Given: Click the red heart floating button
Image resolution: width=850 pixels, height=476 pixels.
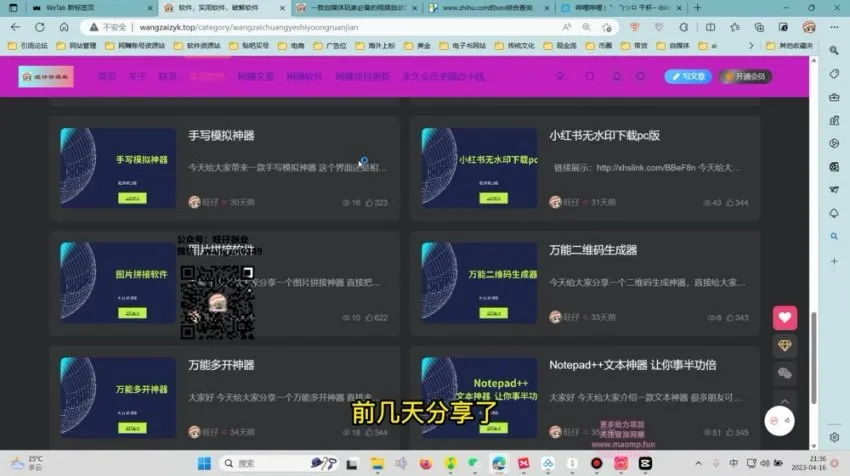Looking at the screenshot, I should pos(784,318).
